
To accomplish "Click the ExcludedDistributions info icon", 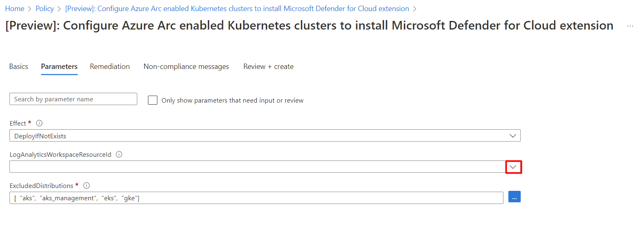I will pos(86,185).
